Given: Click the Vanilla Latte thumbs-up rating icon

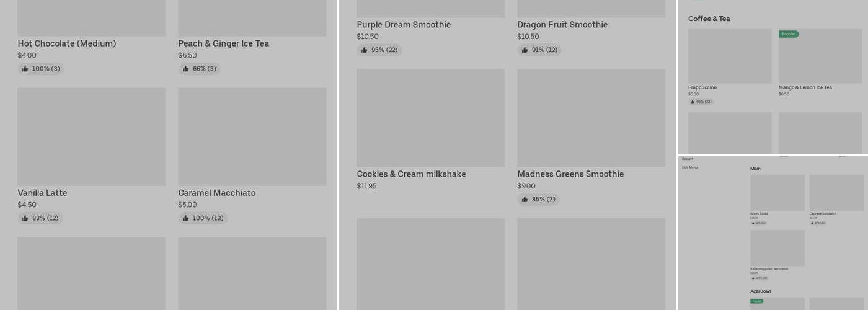Looking at the screenshot, I should coord(25,218).
